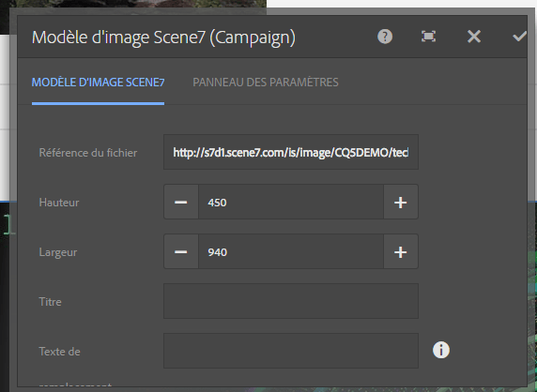The width and height of the screenshot is (537, 392).
Task: Decrease the Hauteur value with minus
Action: pos(181,203)
